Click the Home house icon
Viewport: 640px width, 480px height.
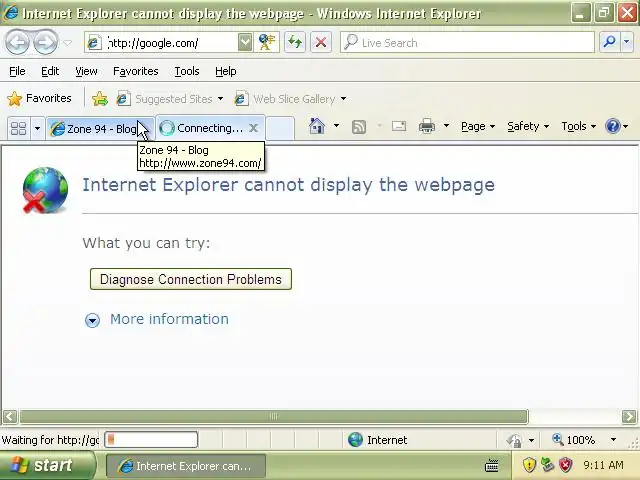[317, 126]
